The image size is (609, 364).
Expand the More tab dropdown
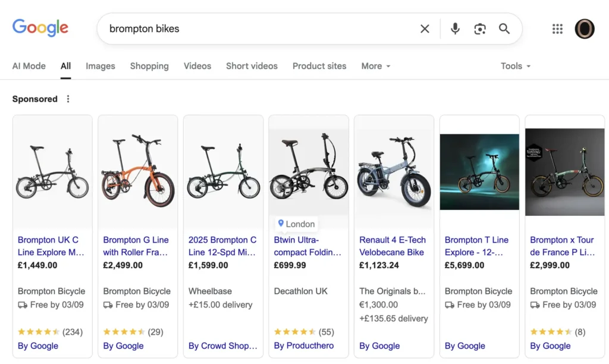click(x=375, y=66)
